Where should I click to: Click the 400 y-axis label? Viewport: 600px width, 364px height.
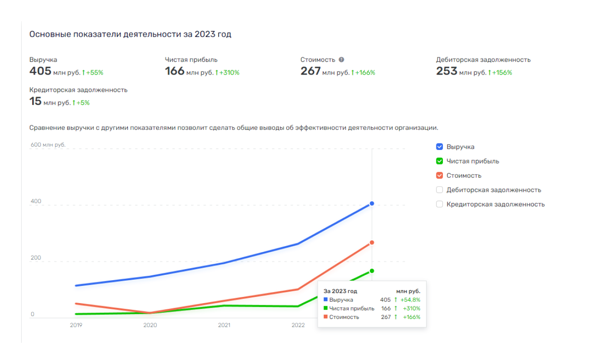point(36,202)
